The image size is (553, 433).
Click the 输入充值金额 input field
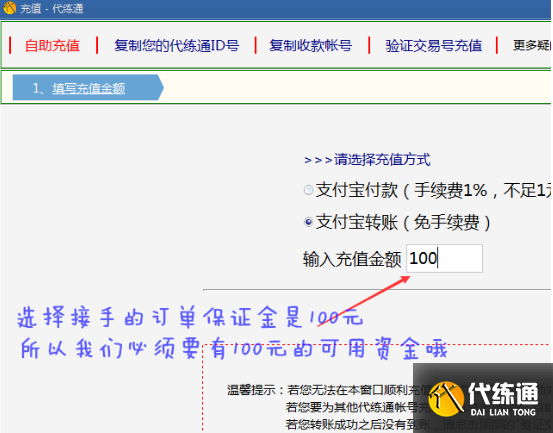(x=444, y=258)
